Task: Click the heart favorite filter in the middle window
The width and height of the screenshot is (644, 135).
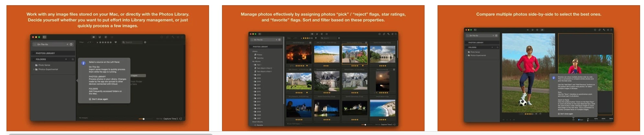Action: pos(316,38)
